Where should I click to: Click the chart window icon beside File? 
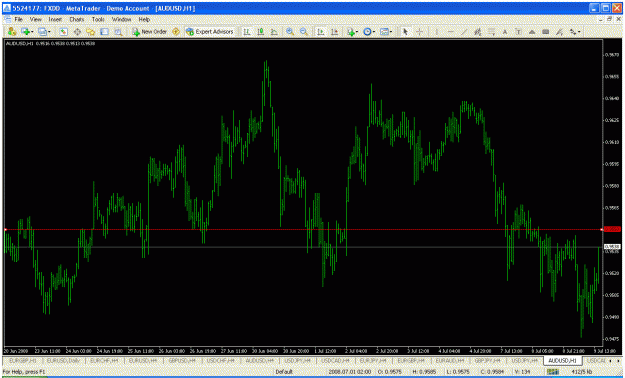8,19
